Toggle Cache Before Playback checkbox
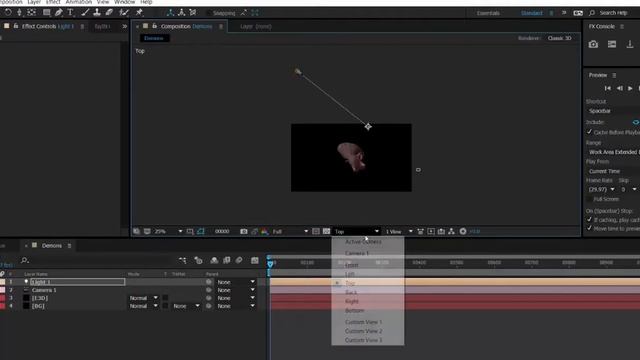Screen dimensions: 640x360 [589, 132]
